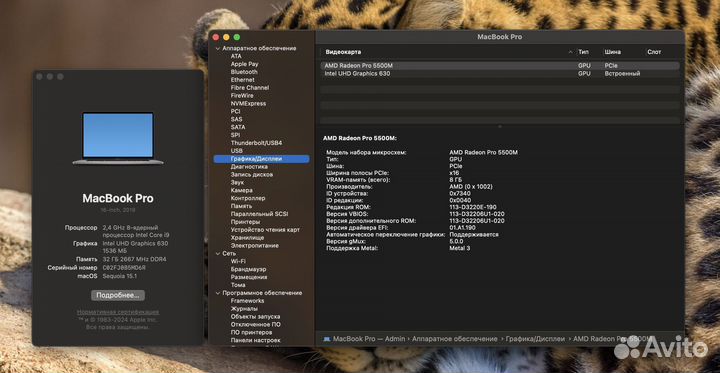
Task: Open Хранилище in the sidebar
Action: pyautogui.click(x=247, y=237)
